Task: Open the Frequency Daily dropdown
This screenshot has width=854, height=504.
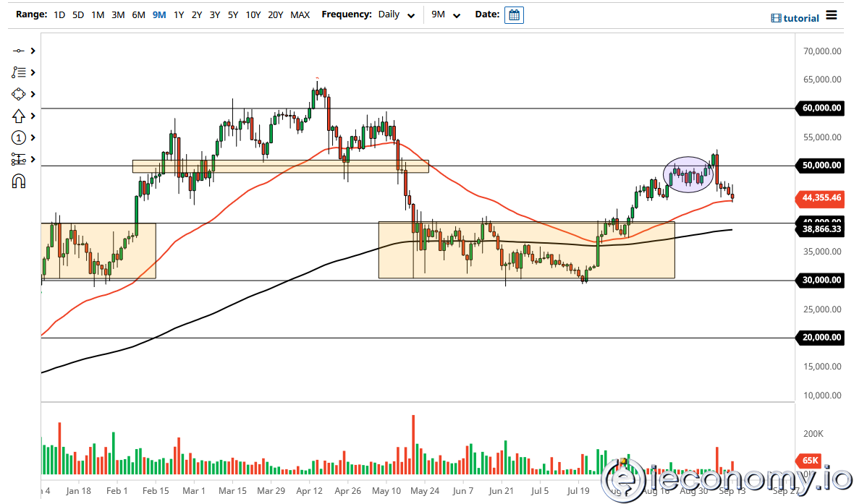Action: pyautogui.click(x=397, y=14)
